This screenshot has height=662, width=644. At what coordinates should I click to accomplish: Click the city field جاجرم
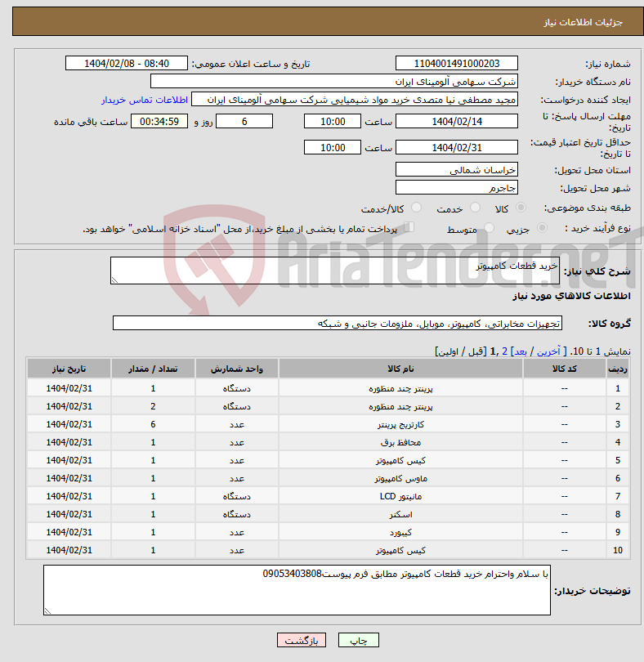(x=457, y=188)
